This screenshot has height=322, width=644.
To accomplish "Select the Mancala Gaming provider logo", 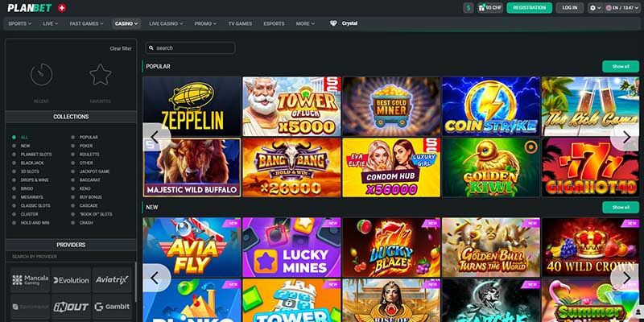I will coord(31,280).
